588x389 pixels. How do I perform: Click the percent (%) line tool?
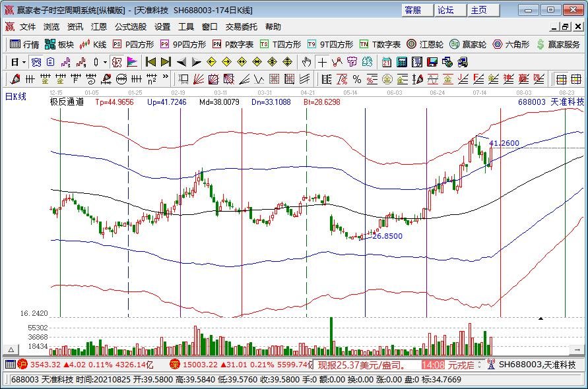(x=356, y=79)
